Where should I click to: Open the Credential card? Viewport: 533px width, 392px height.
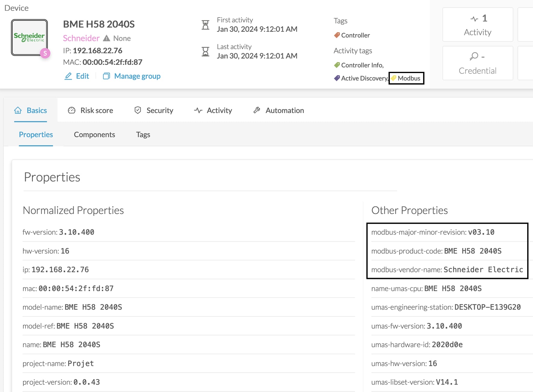click(478, 63)
